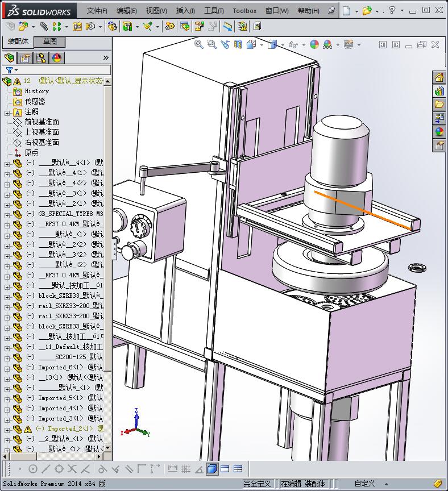Screen dimensions: 448x491
Task: Click the Apply Scene icon
Action: (327, 44)
